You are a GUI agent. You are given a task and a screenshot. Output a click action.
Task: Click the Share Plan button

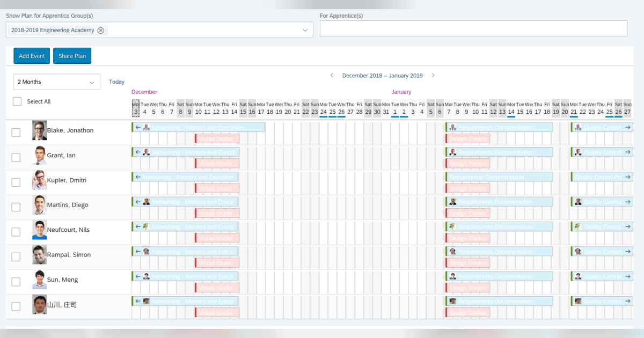coord(72,55)
